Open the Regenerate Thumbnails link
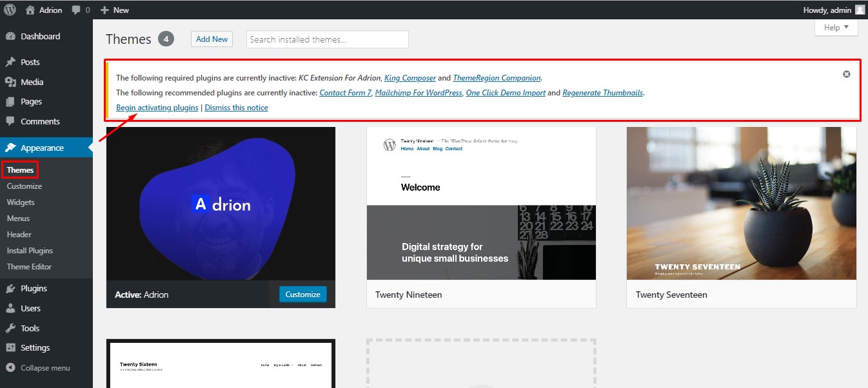The height and width of the screenshot is (388, 868). point(603,93)
